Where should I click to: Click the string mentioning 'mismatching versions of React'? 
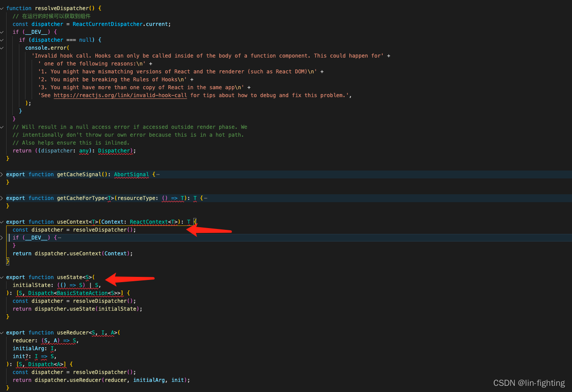pos(178,72)
